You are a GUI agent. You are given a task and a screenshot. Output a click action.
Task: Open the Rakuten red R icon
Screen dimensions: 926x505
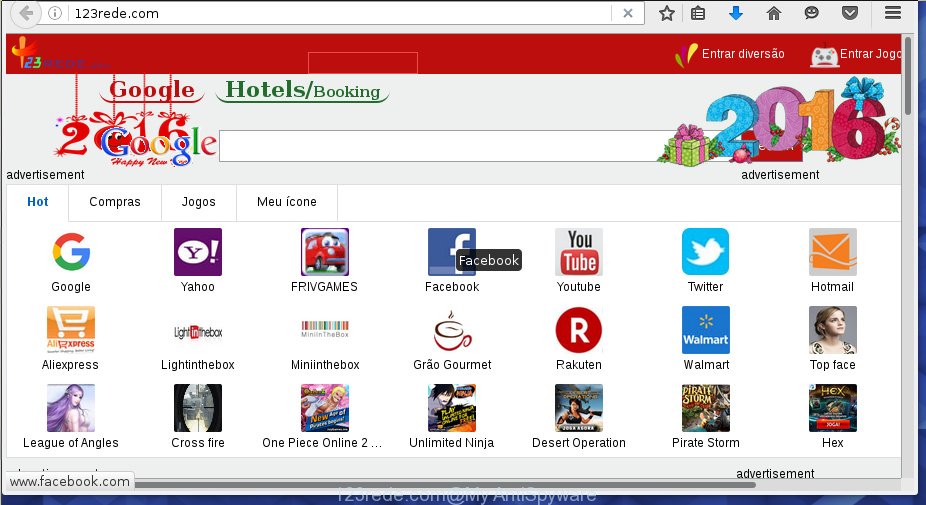pyautogui.click(x=579, y=330)
